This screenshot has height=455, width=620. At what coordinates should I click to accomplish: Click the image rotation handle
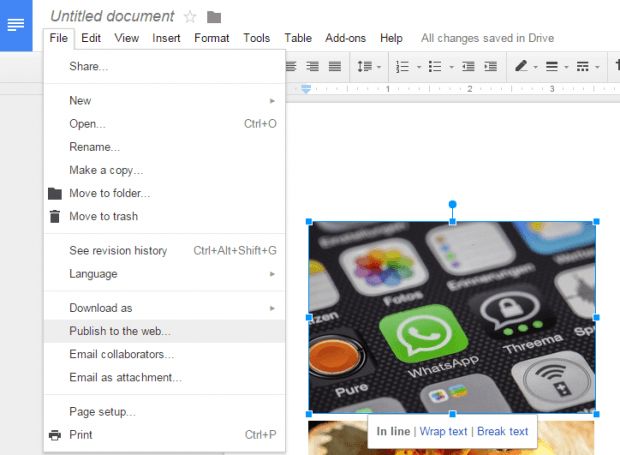452,204
